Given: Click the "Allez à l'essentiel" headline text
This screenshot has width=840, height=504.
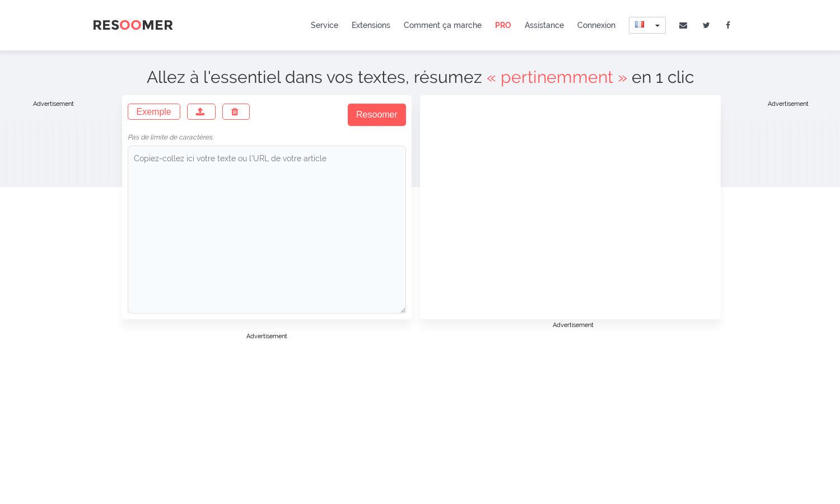Looking at the screenshot, I should 420,77.
